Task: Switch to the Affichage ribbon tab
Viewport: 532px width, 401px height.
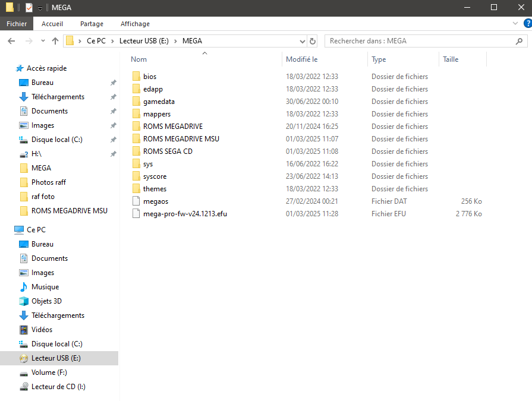Action: coord(135,24)
